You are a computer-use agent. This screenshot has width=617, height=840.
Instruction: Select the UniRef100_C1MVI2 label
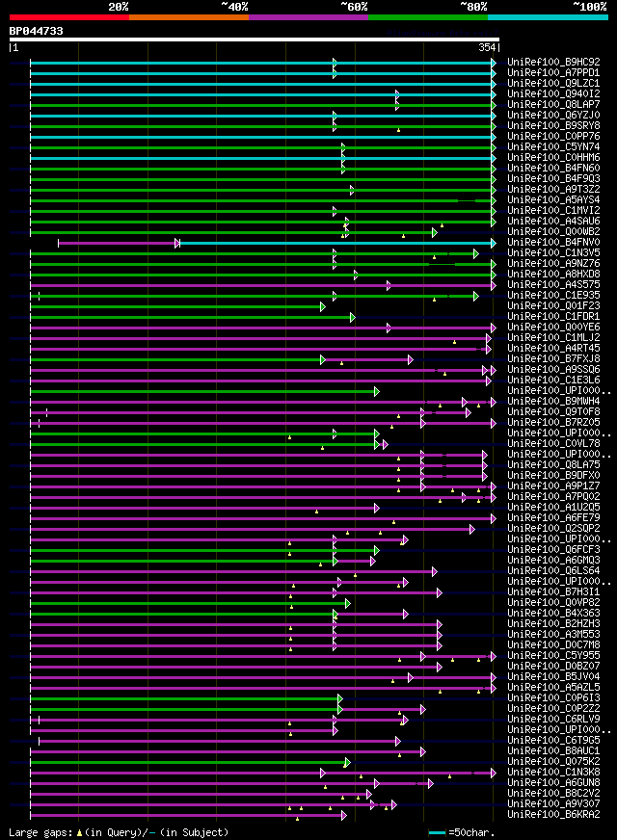click(x=553, y=211)
